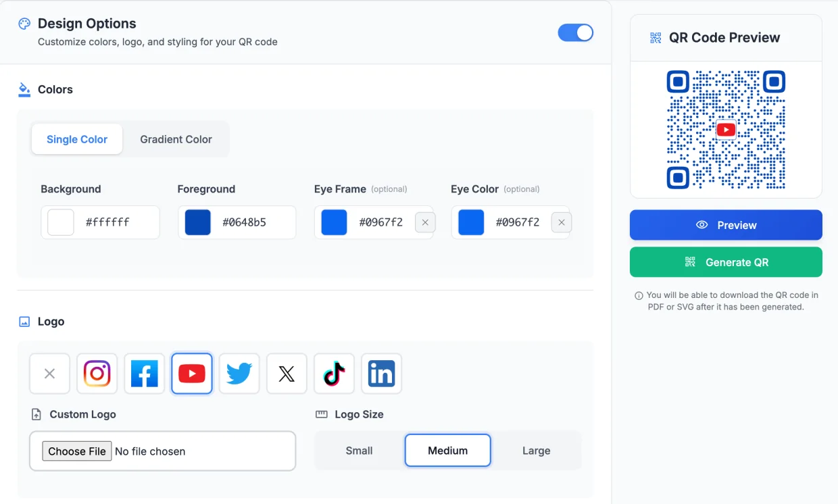Clear the Eye Frame color
The height and width of the screenshot is (504, 838).
tap(425, 222)
